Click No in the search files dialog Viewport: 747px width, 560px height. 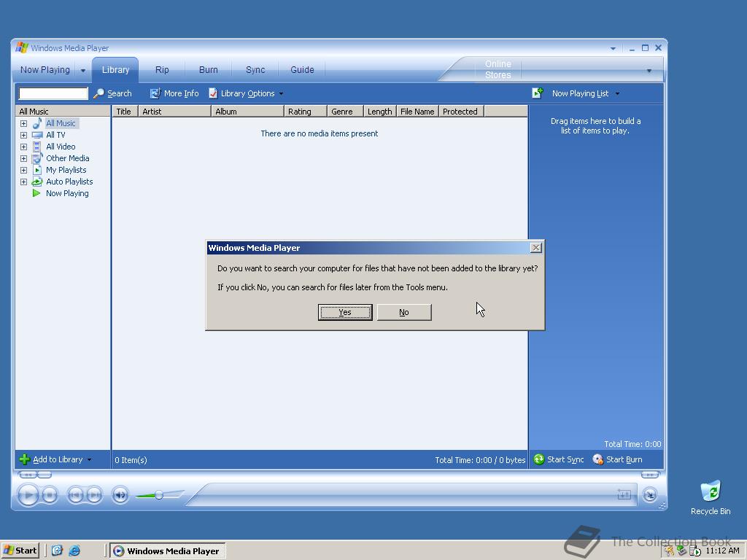(x=404, y=312)
